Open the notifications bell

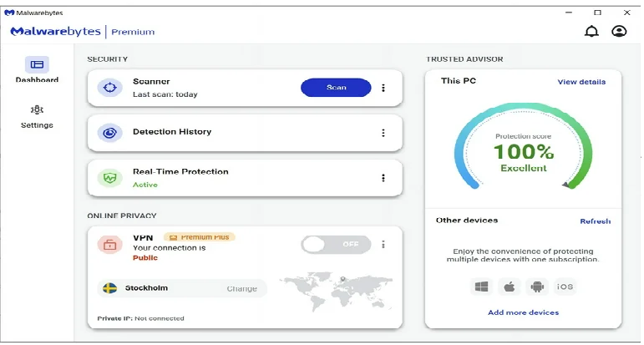[591, 31]
